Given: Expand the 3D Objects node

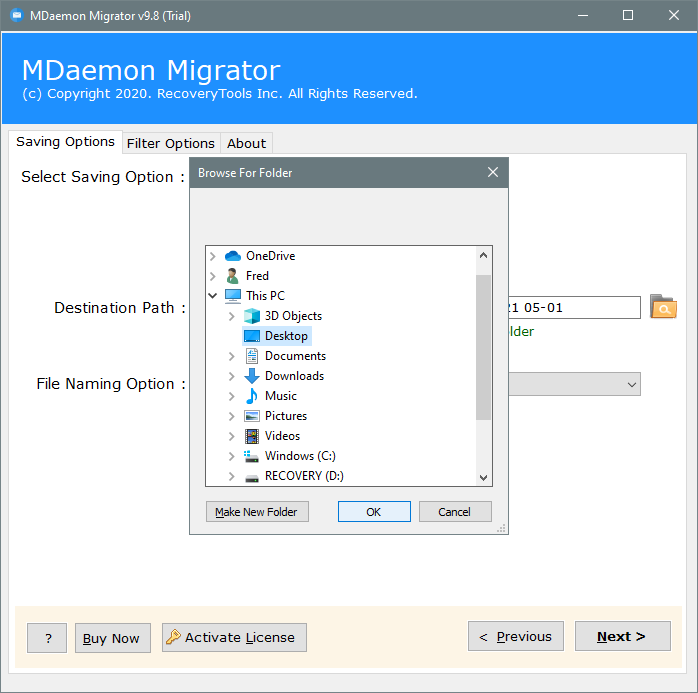Looking at the screenshot, I should click(231, 316).
